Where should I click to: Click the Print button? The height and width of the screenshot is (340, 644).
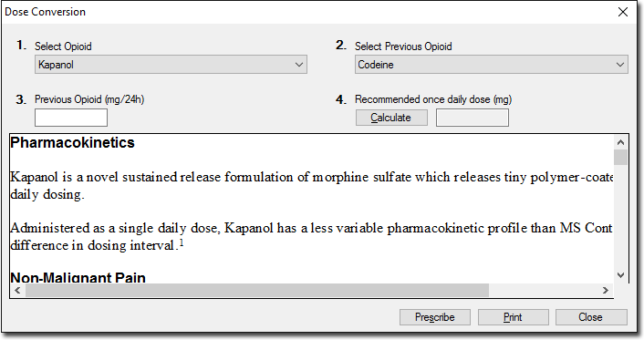coord(513,317)
